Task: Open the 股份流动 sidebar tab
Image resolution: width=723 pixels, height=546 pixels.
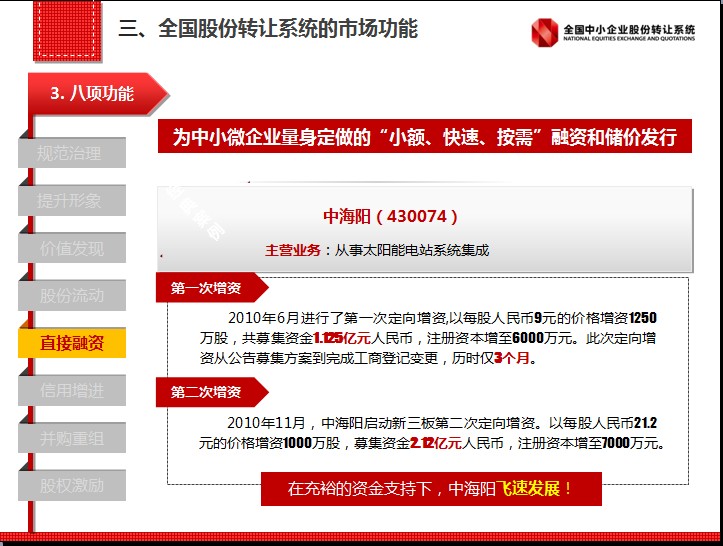Action: tap(72, 295)
